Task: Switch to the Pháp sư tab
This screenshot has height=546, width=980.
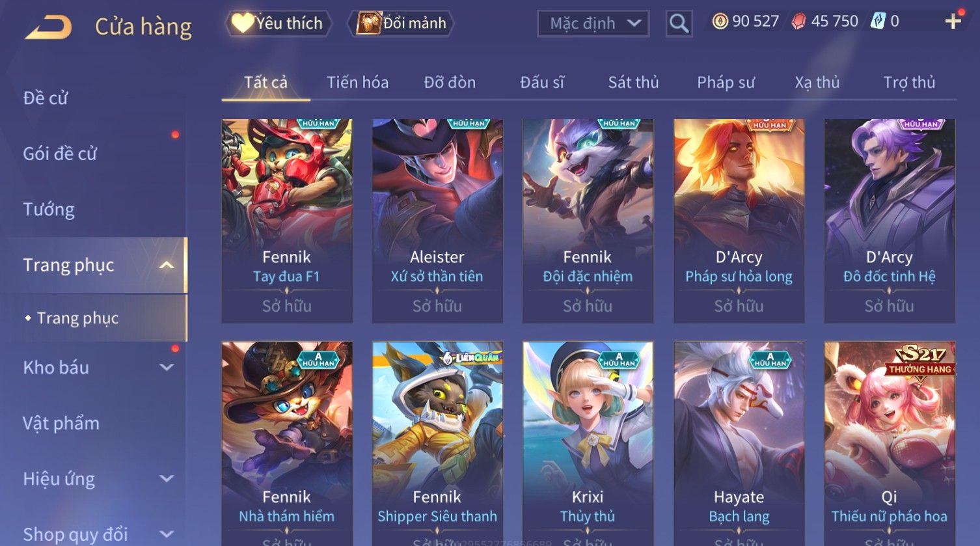Action: [x=726, y=83]
